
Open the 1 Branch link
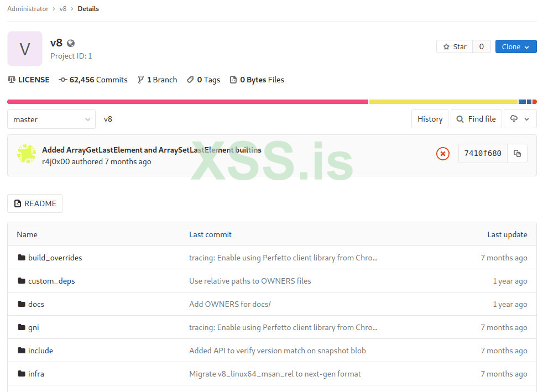click(x=157, y=80)
